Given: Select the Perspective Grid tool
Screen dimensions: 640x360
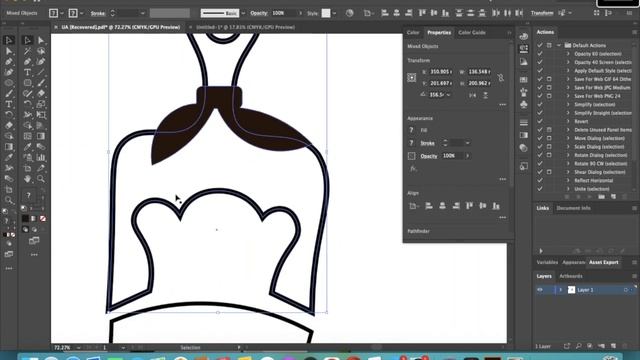Looking at the screenshot, I should click(41, 125).
